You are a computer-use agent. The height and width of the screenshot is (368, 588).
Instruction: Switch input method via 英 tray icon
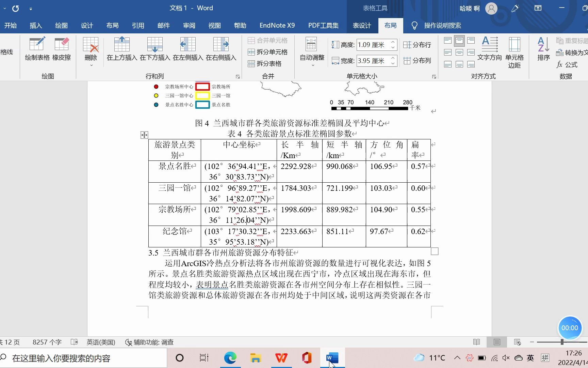click(530, 358)
